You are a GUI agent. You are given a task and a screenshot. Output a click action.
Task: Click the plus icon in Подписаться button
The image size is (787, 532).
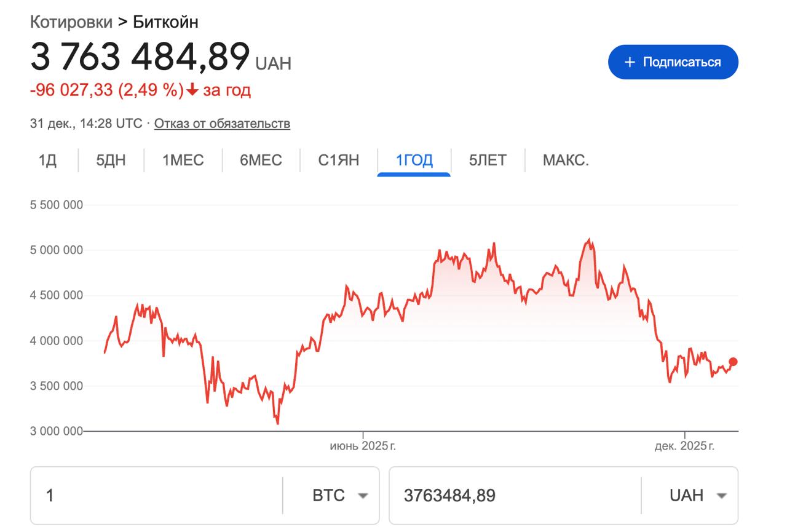629,62
